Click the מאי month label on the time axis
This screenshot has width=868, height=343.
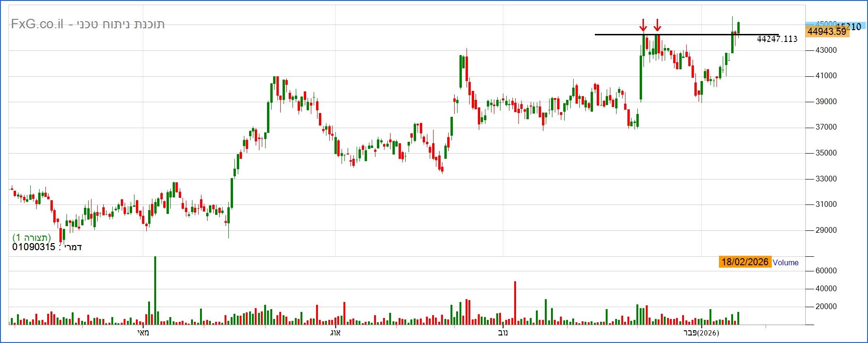coord(143,333)
